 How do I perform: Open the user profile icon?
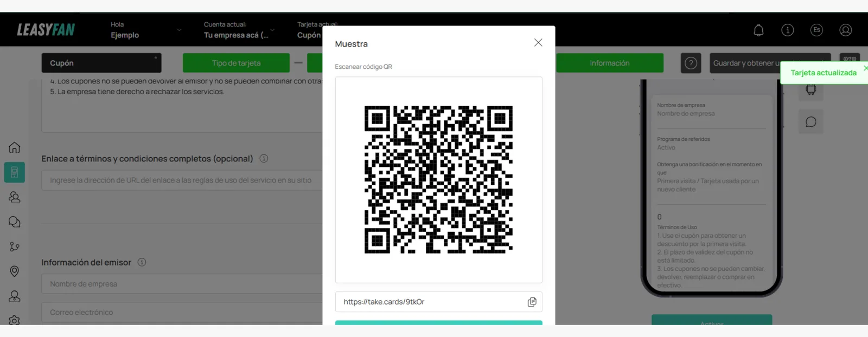[845, 30]
